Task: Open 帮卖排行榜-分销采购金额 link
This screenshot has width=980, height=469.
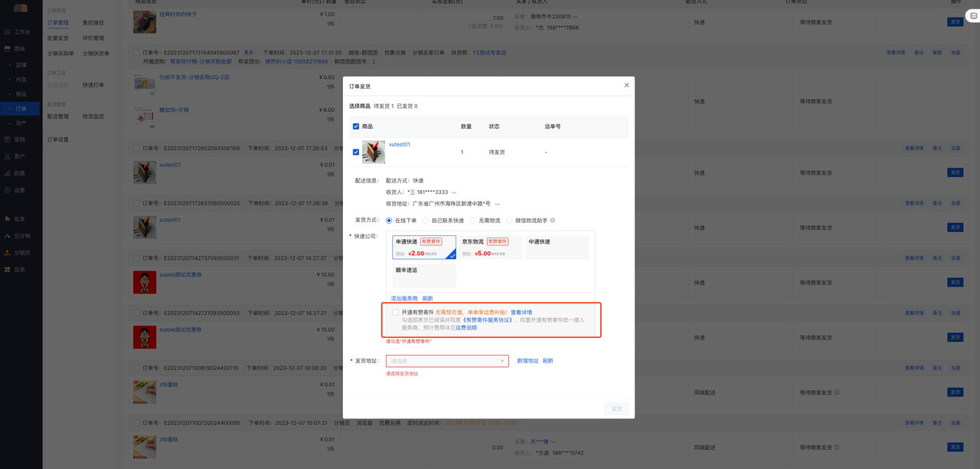Action: pos(201,61)
